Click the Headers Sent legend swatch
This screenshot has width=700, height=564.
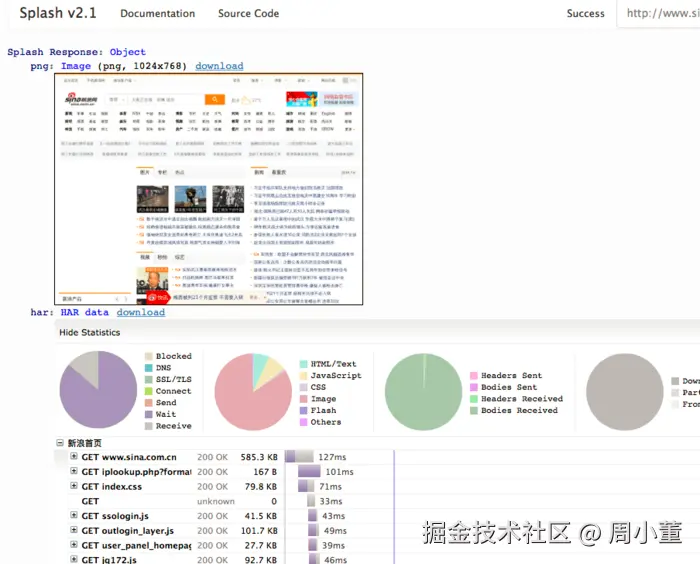tap(474, 376)
